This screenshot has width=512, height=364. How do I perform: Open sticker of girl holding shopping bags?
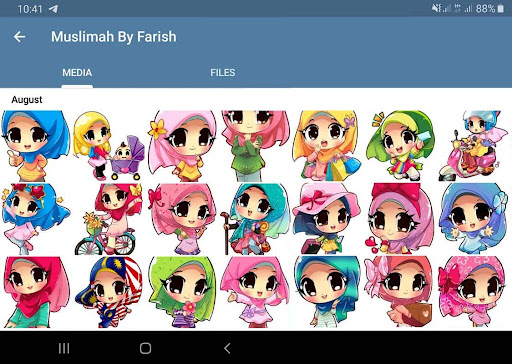click(327, 146)
